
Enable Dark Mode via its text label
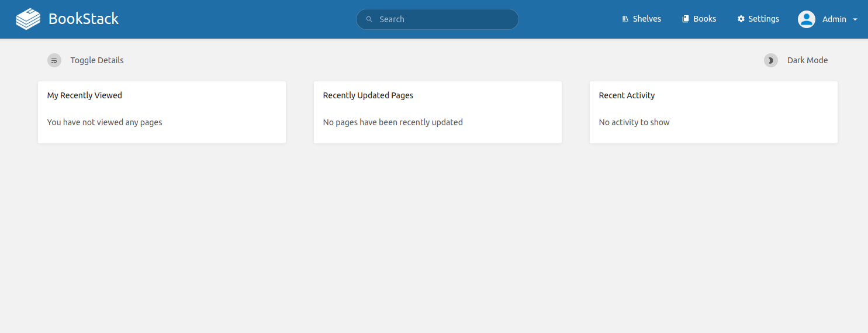[807, 60]
